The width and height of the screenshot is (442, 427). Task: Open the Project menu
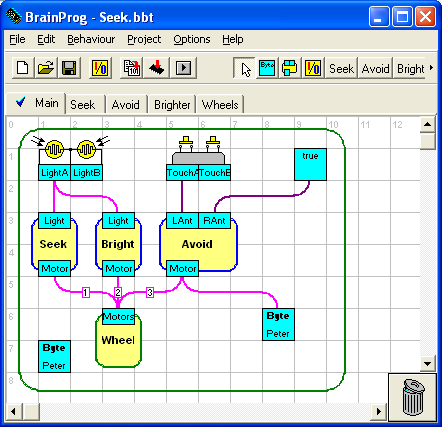pyautogui.click(x=144, y=39)
